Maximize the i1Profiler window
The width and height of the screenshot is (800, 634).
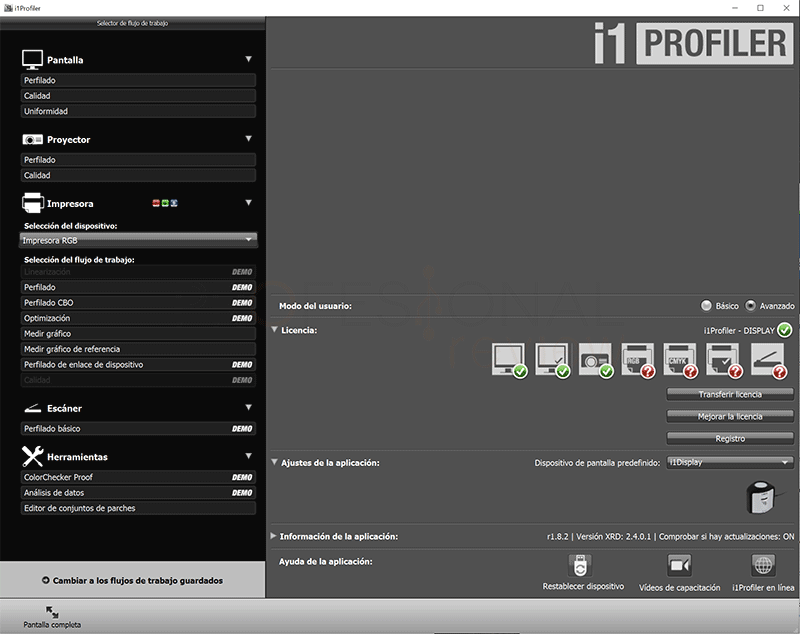pyautogui.click(x=760, y=8)
